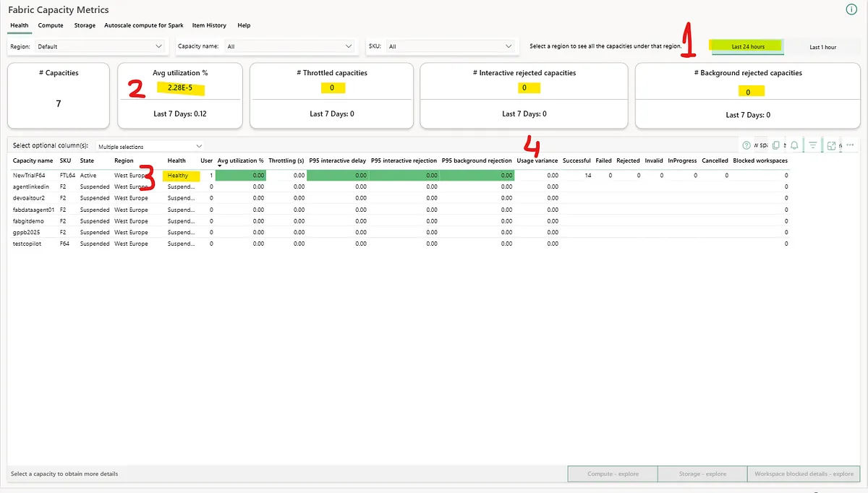Select the Last 1 hour time range

[823, 47]
